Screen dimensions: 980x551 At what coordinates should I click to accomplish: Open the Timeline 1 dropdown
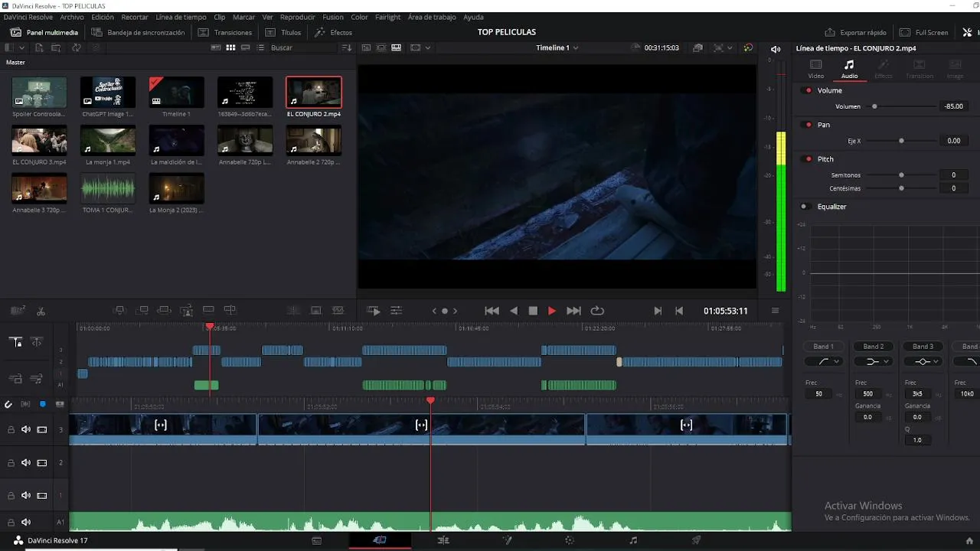pyautogui.click(x=557, y=47)
